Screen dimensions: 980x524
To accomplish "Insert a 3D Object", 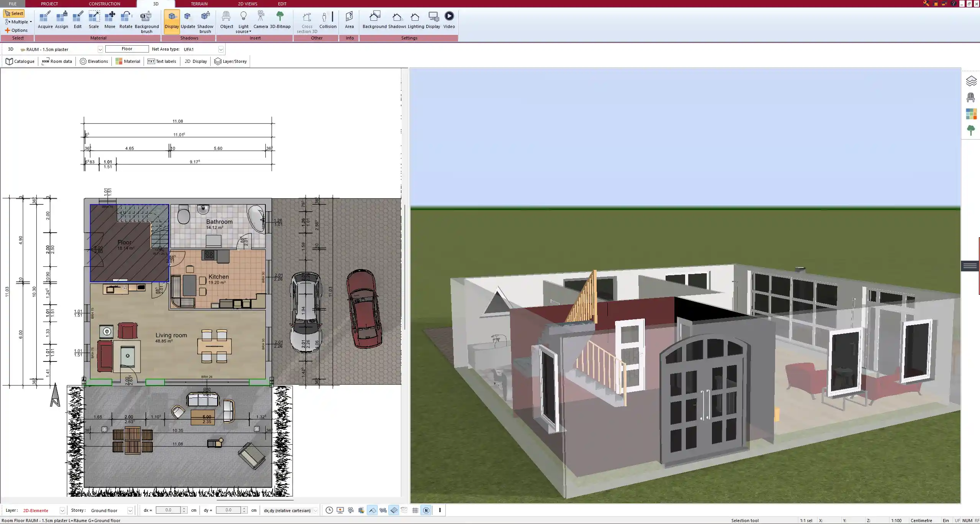I will [226, 20].
